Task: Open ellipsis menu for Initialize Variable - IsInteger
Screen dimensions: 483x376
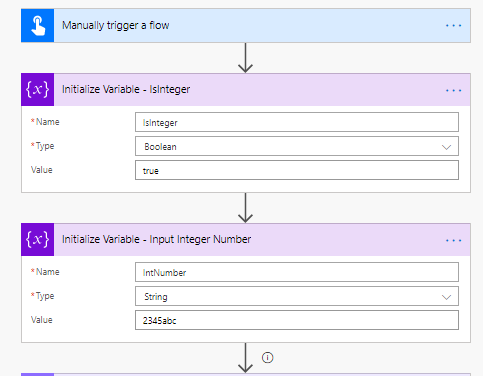Action: click(453, 90)
